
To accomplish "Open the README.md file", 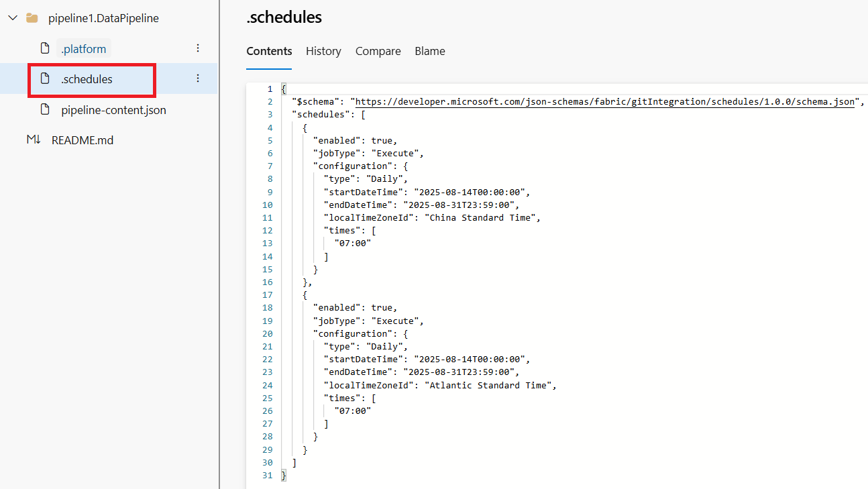I will (83, 140).
